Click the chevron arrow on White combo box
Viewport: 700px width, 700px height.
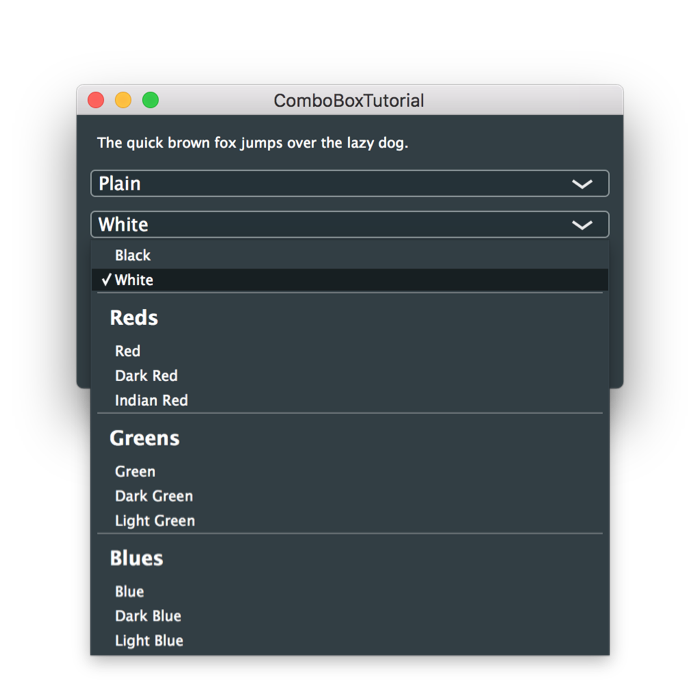[x=582, y=225]
